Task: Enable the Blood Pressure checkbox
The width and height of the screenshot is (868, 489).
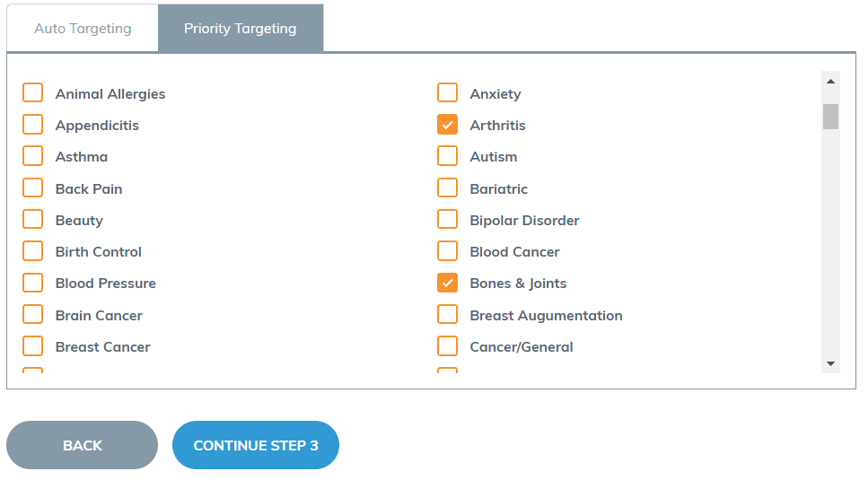Action: [32, 283]
